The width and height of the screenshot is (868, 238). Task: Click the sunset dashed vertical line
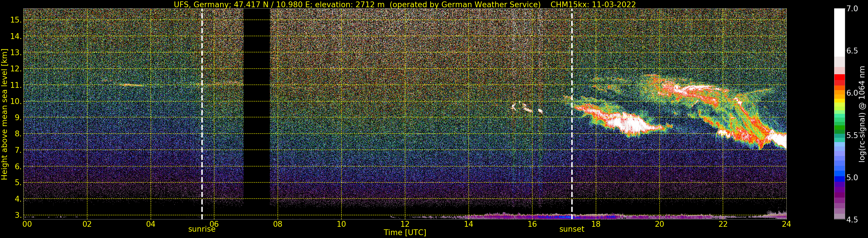click(x=572, y=114)
